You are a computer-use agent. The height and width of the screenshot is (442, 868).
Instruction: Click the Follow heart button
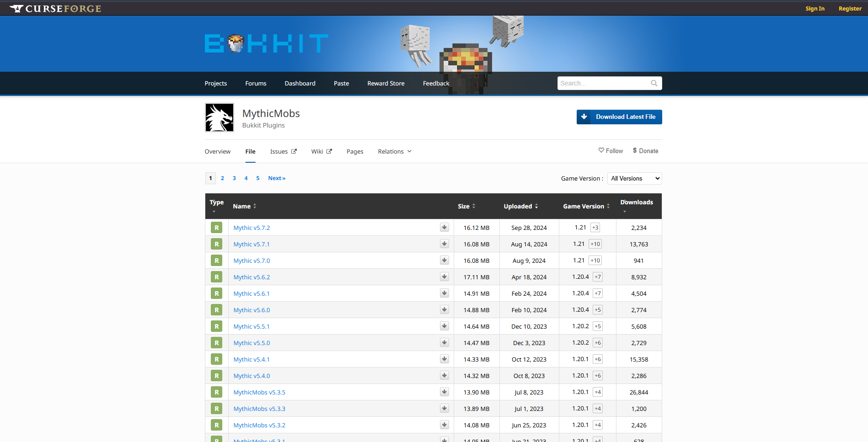point(611,151)
